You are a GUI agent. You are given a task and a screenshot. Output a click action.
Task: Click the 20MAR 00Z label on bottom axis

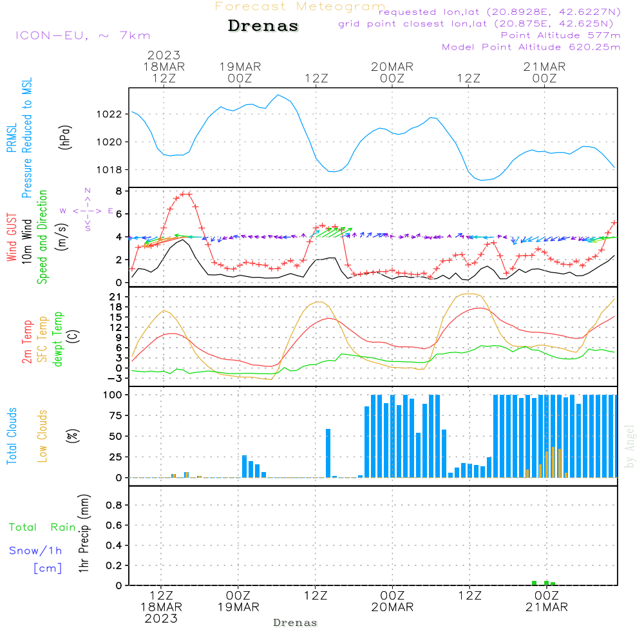coord(392,601)
